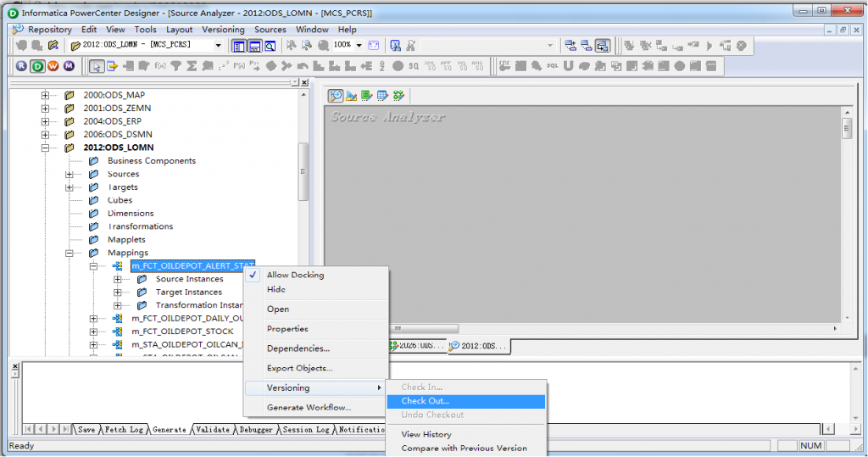This screenshot has width=868, height=457.
Task: Switch to the Session Log tab
Action: click(x=305, y=430)
